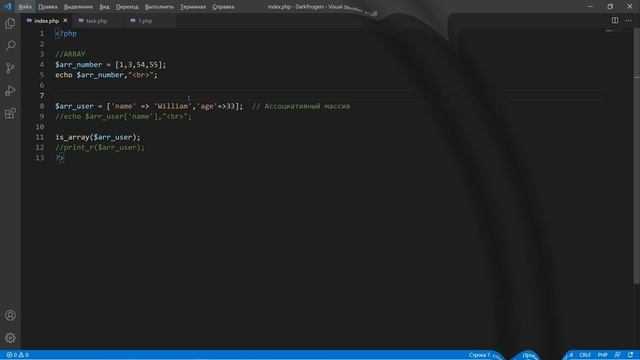The width and height of the screenshot is (640, 360).
Task: Split the editor to the right
Action: [x=615, y=20]
